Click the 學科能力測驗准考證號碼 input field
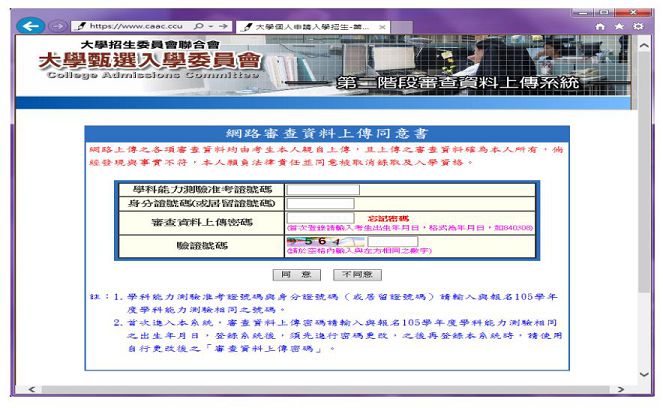Viewport: 663px width, 408px height. [323, 190]
